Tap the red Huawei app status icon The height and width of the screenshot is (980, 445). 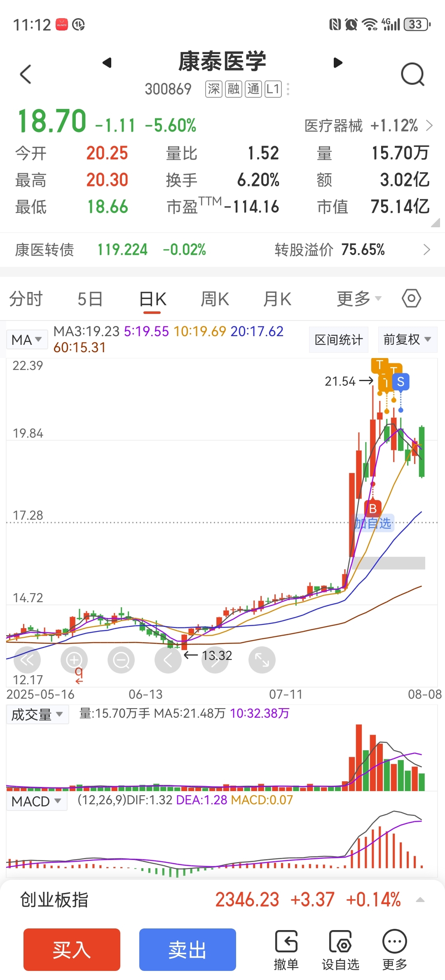(62, 24)
